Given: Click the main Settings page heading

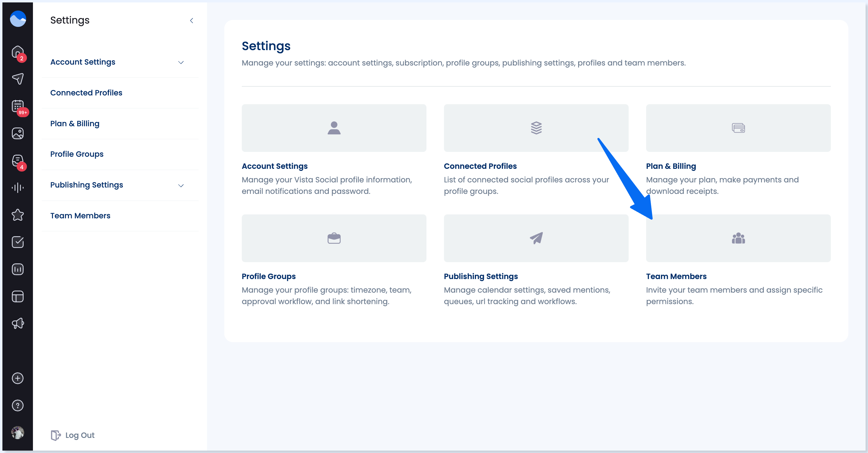Looking at the screenshot, I should coord(266,46).
